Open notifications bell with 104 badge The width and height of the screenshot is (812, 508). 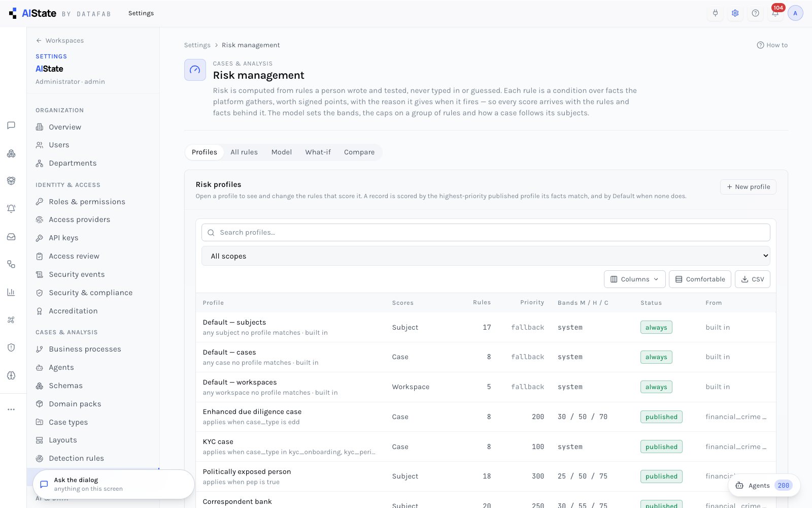tap(775, 13)
